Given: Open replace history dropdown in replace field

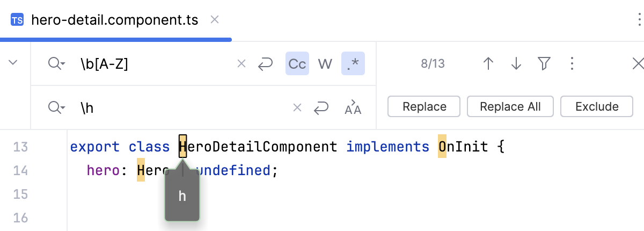Looking at the screenshot, I should (x=57, y=108).
